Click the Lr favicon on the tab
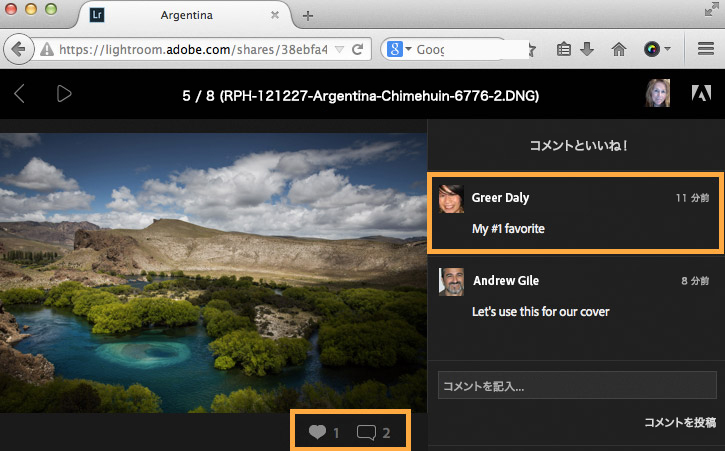 click(97, 15)
